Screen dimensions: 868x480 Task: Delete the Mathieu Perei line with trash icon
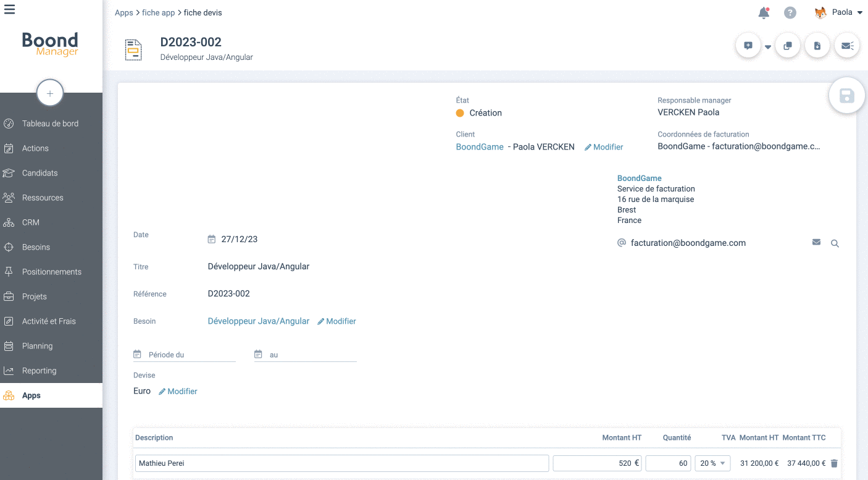click(x=834, y=463)
